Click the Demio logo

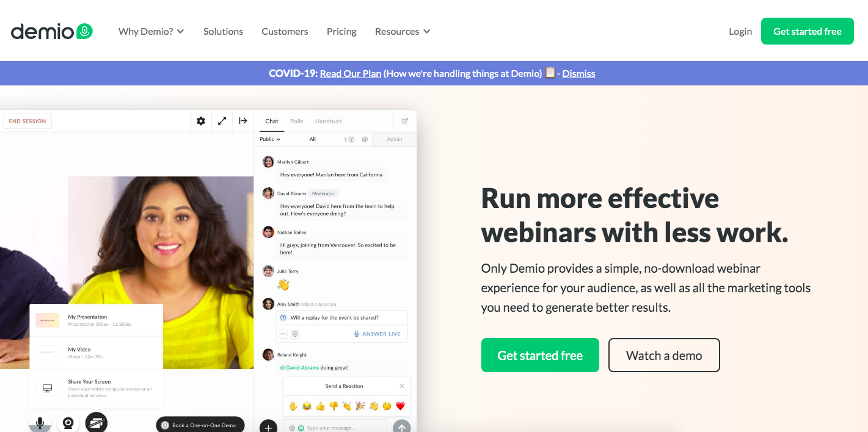52,31
